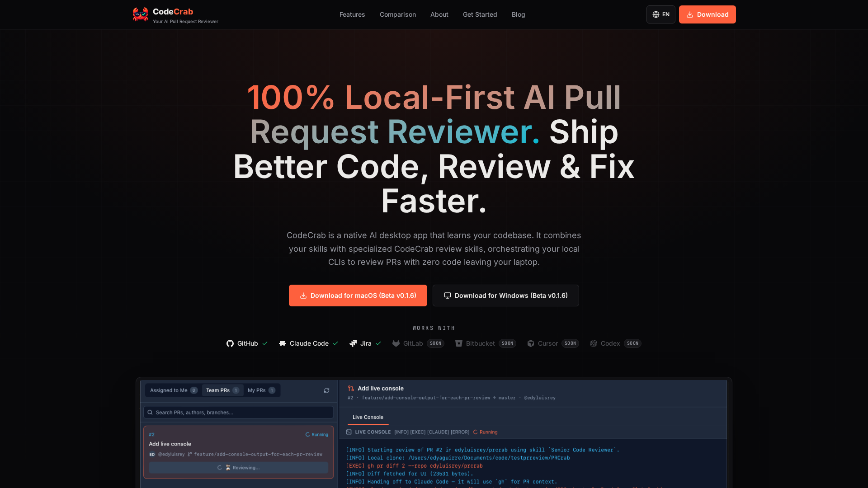Click the SOON badge next to GitLab
This screenshot has height=488, width=868.
tap(436, 343)
